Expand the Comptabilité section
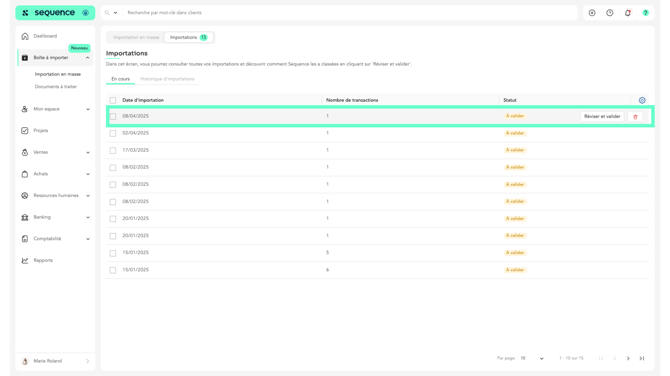670x376 pixels. click(88, 239)
